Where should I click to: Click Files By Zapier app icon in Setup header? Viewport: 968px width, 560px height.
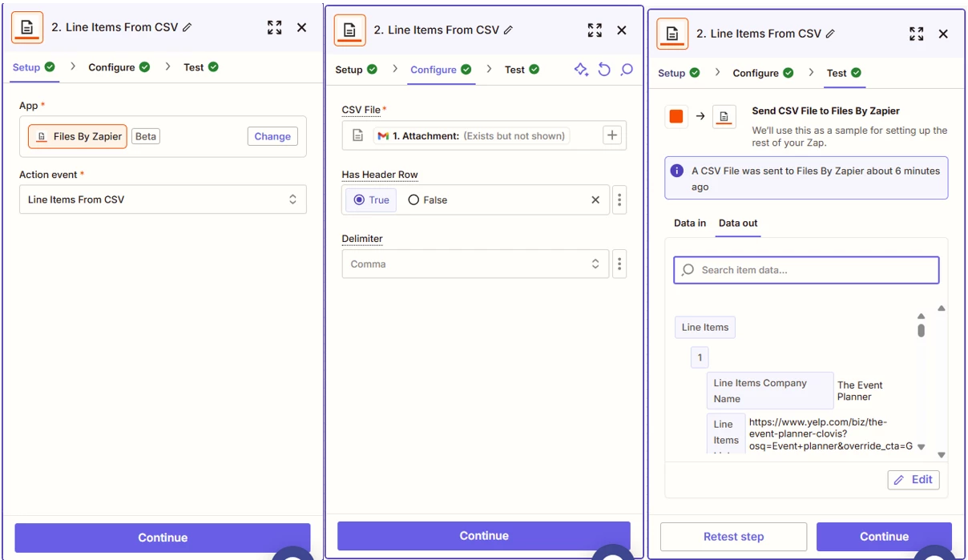coord(27,27)
